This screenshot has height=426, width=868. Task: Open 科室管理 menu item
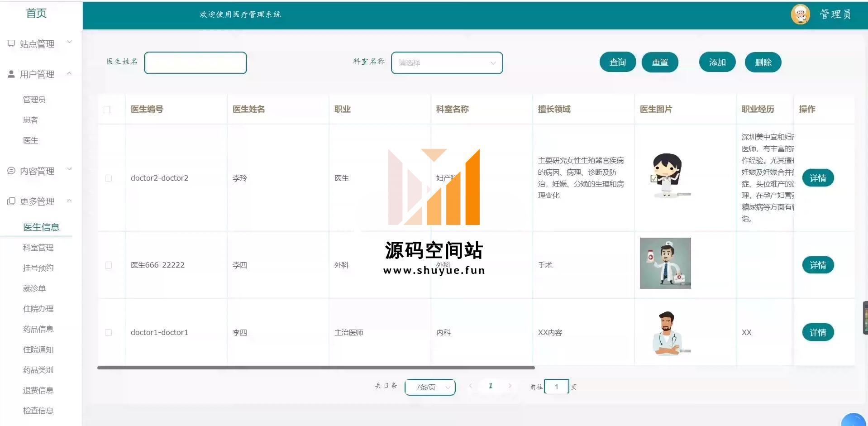click(38, 248)
